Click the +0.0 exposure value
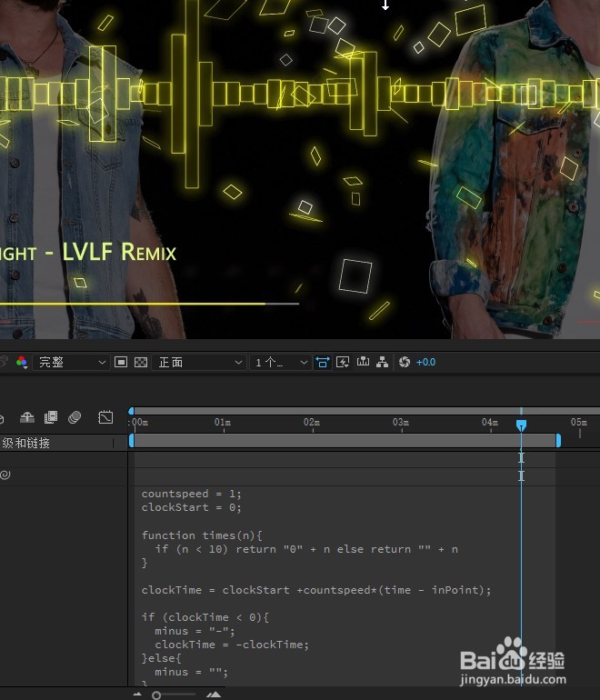The height and width of the screenshot is (700, 600). (x=425, y=362)
